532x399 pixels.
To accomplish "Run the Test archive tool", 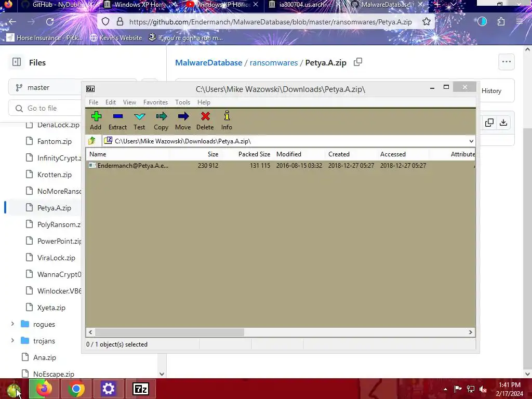I will point(139,116).
